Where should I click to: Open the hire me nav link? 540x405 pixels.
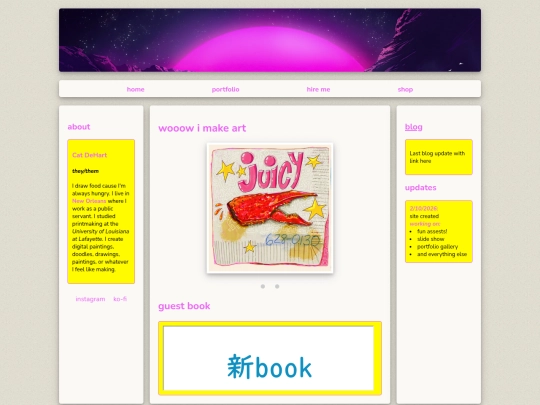318,89
